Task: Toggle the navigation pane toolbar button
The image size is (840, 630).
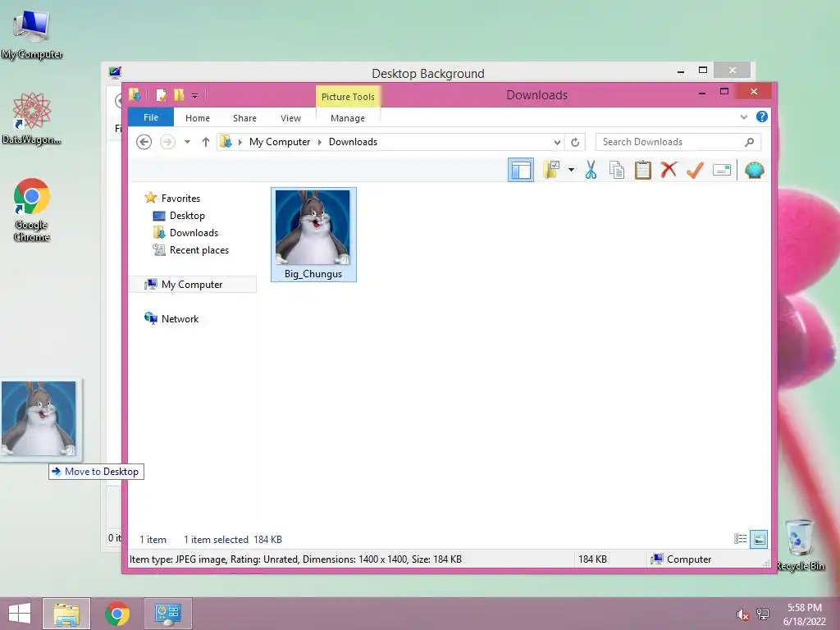Action: tap(521, 171)
